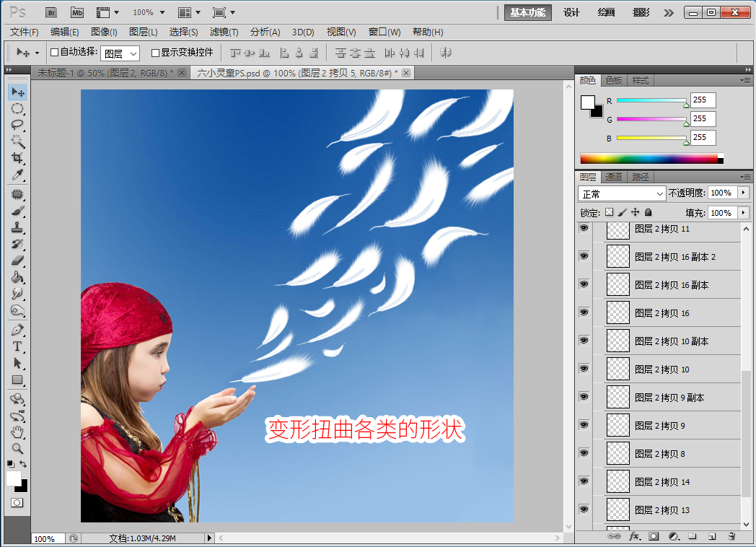Screen dimensions: 756x547
Task: Open the 滤镜(T) menu
Action: tap(224, 32)
